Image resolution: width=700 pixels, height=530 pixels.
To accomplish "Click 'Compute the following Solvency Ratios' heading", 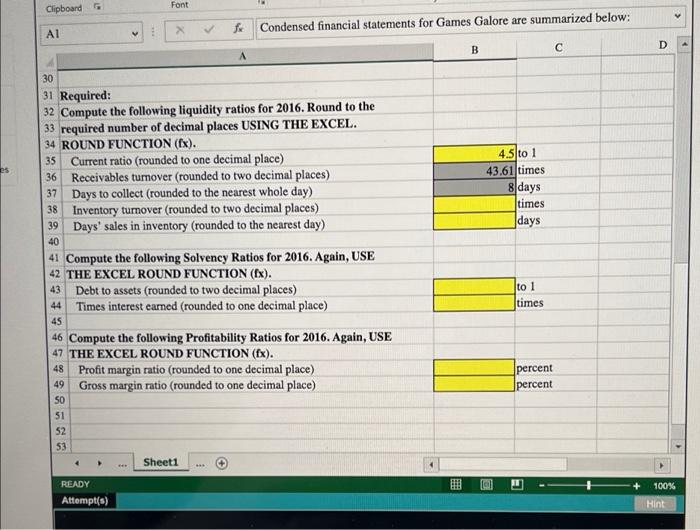I will pyautogui.click(x=221, y=258).
